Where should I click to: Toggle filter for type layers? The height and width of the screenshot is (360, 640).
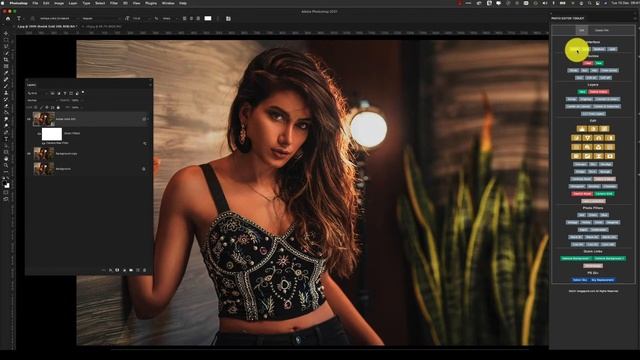pos(64,93)
